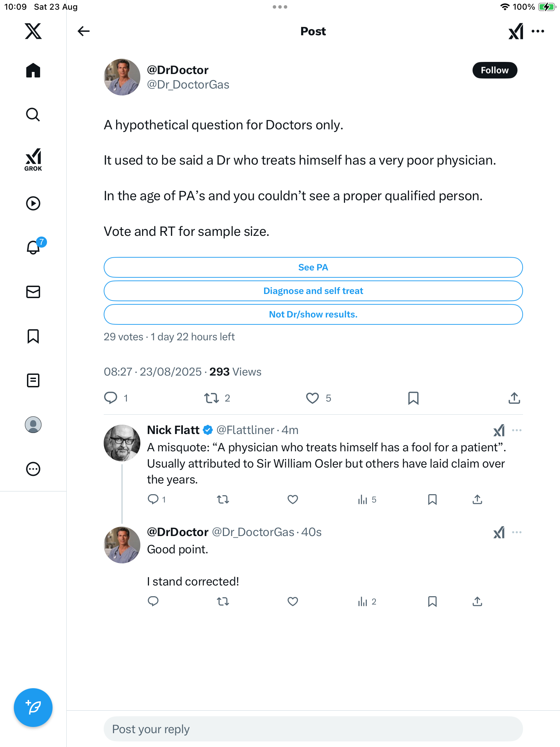Screen dimensions: 560x747
Task: Vote for the "See PA" poll option
Action: [x=313, y=267]
